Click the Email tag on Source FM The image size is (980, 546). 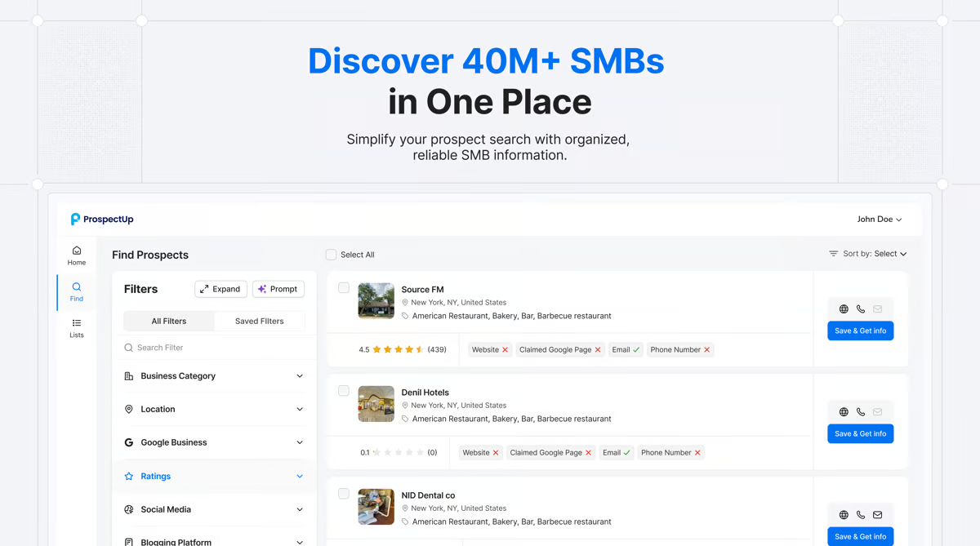626,350
